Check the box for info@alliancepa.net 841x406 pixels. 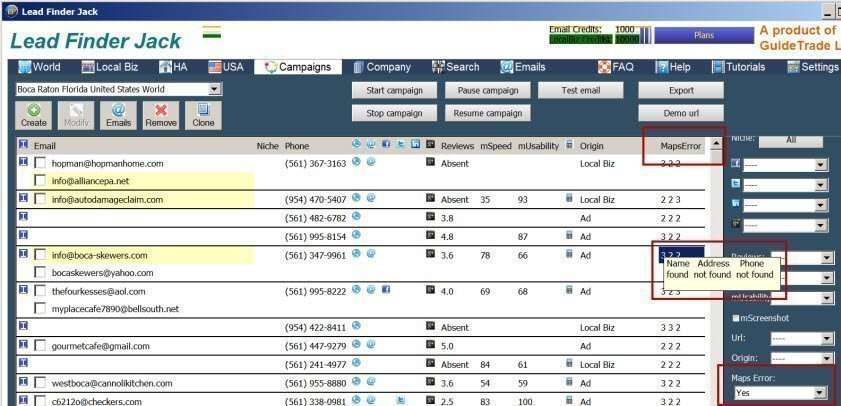(40, 181)
